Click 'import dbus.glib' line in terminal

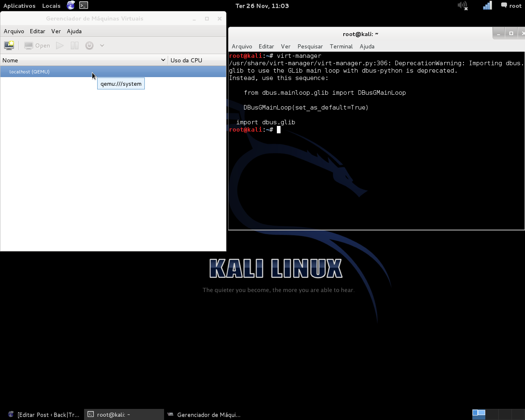pos(266,122)
